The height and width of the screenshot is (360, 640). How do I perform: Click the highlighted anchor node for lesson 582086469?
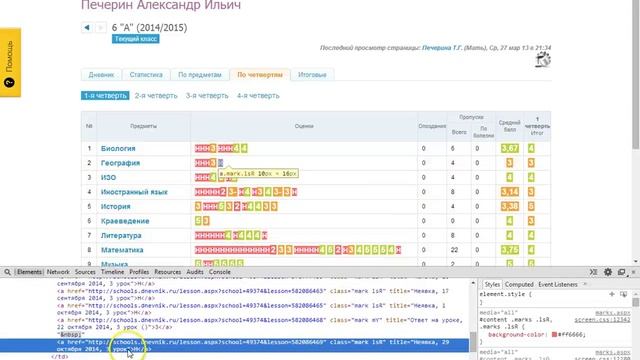(x=234, y=345)
